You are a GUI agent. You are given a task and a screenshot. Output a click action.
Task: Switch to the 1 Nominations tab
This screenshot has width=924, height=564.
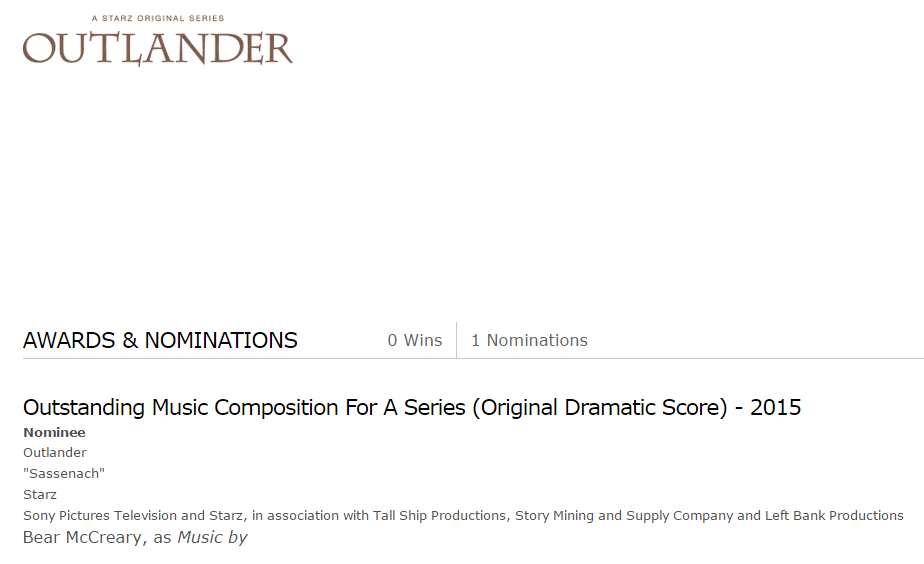click(x=529, y=340)
